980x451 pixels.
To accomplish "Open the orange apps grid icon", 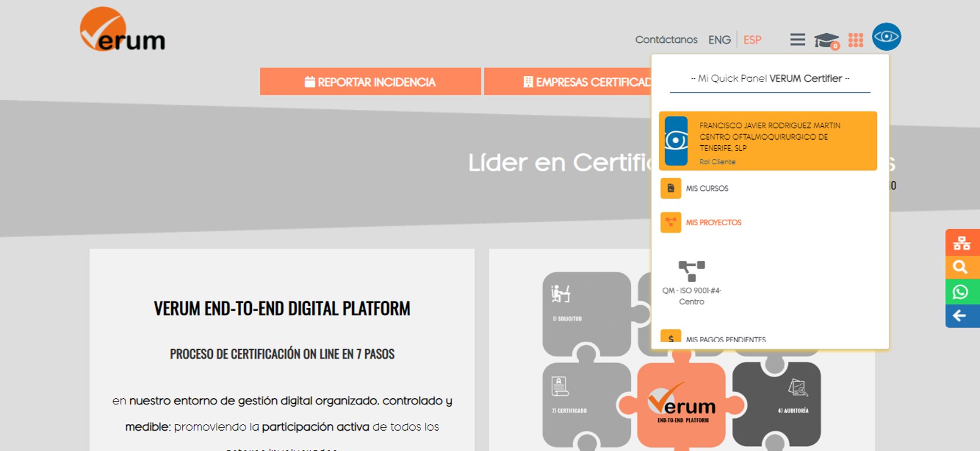I will [x=855, y=40].
